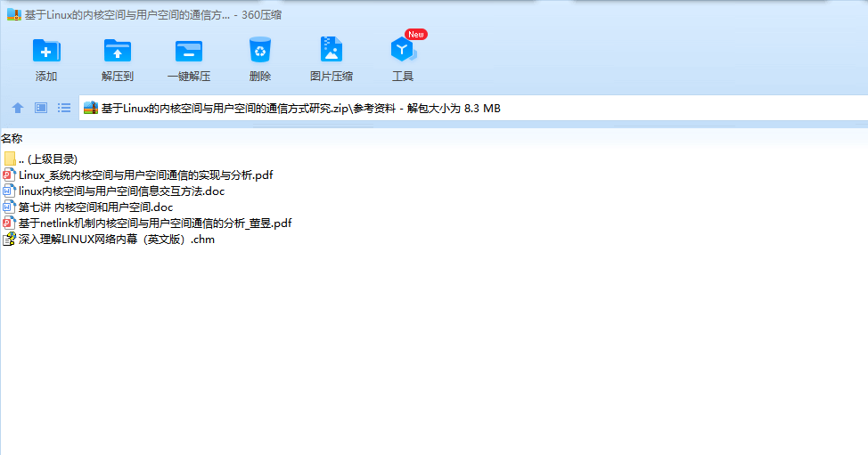Switch to the thumbnail view icon
The width and height of the screenshot is (868, 455).
(x=41, y=108)
